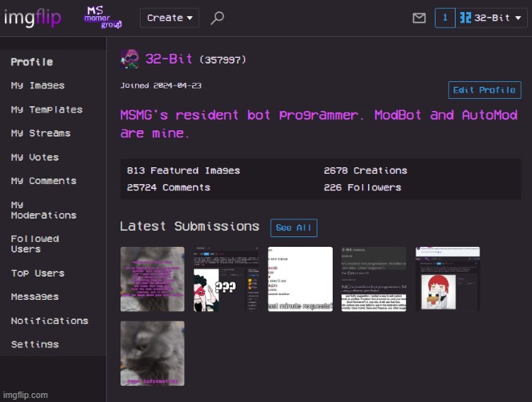Open My Images in sidebar
The image size is (532, 402).
pos(38,85)
